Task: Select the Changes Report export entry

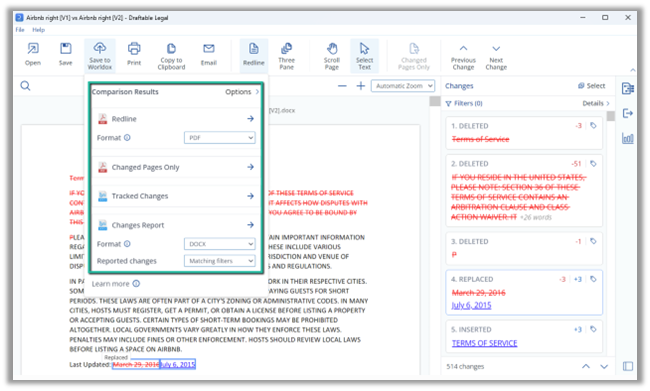Action: pyautogui.click(x=176, y=225)
